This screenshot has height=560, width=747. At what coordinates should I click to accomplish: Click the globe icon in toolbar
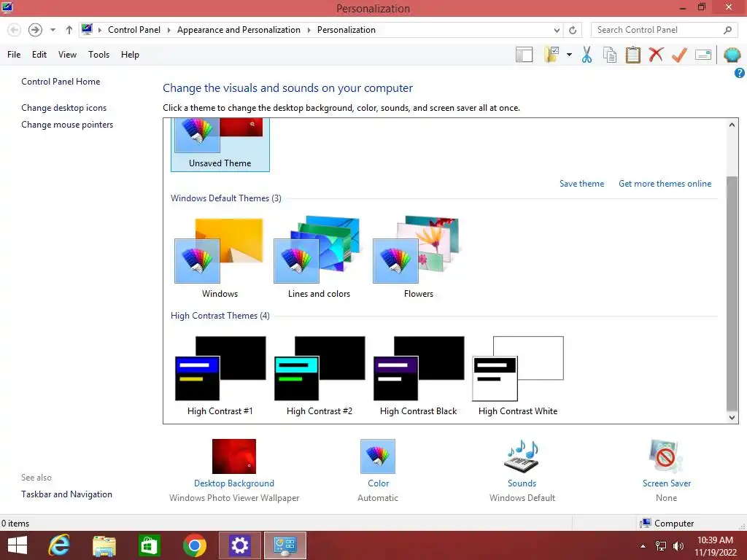click(x=732, y=55)
